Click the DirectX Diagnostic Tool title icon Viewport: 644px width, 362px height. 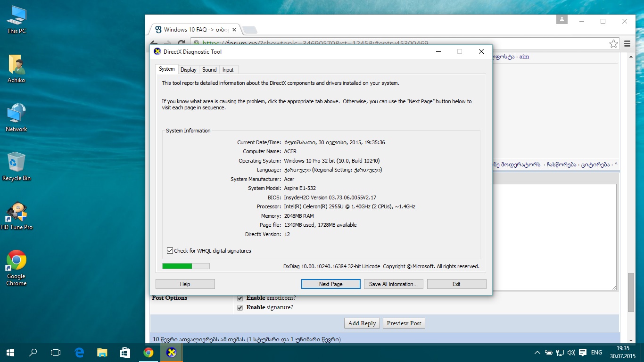pyautogui.click(x=157, y=51)
